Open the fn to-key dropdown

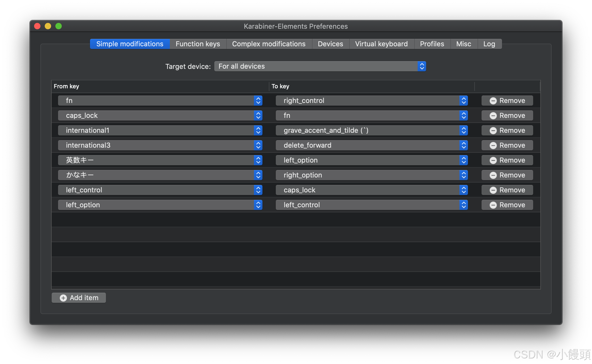(372, 115)
